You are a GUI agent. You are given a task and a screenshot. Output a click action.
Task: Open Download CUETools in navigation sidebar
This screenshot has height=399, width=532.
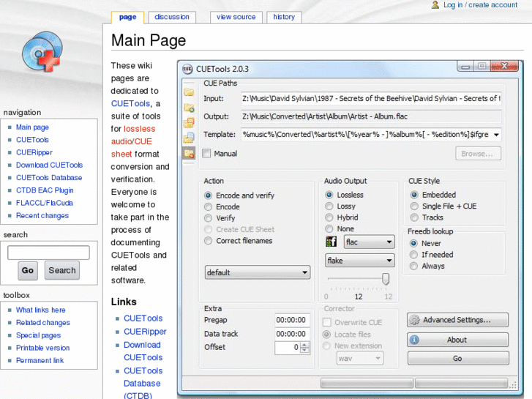pos(50,165)
